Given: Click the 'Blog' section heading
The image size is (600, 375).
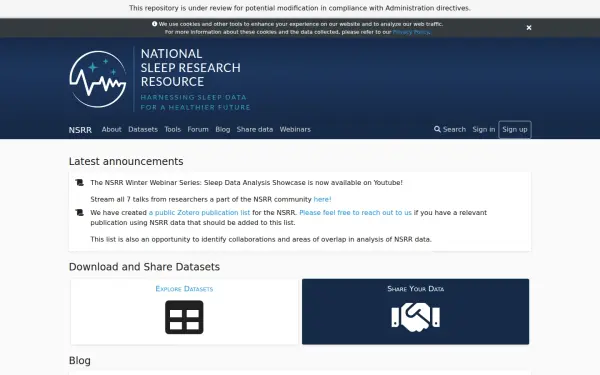Looking at the screenshot, I should click(80, 360).
